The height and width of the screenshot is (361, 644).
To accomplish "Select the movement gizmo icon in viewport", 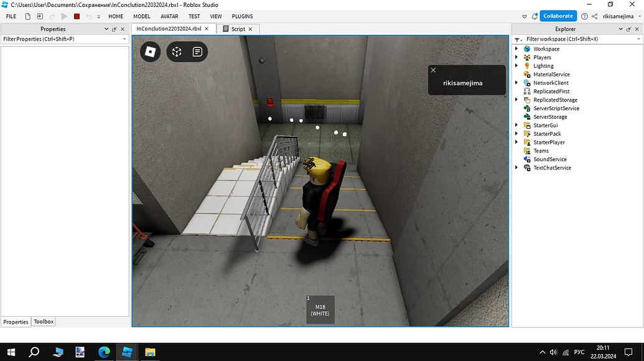I will [177, 52].
